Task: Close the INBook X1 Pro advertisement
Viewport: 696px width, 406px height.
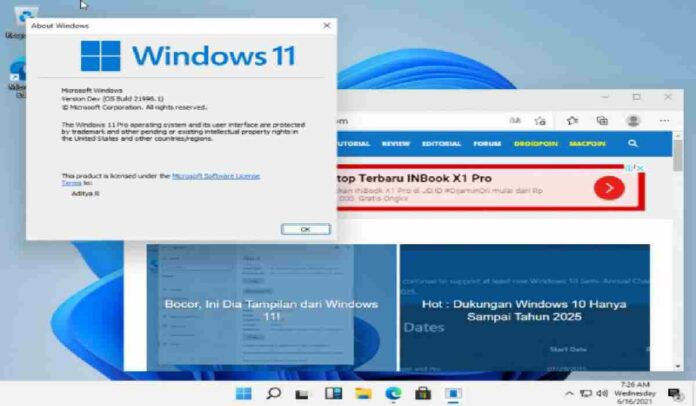Action: pos(640,168)
